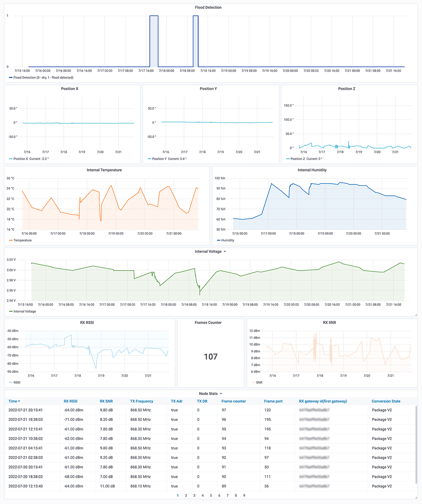Click the Frames Counter value 107
Image resolution: width=422 pixels, height=504 pixels.
coord(211,357)
